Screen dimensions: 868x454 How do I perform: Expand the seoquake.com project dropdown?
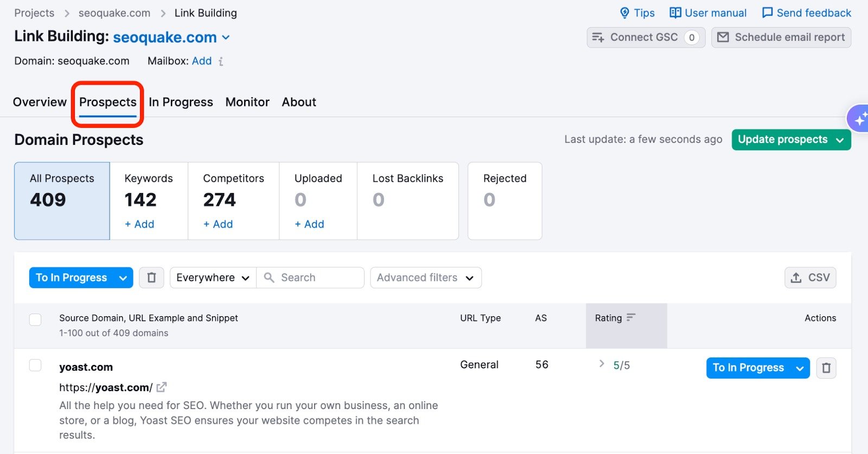click(x=226, y=37)
